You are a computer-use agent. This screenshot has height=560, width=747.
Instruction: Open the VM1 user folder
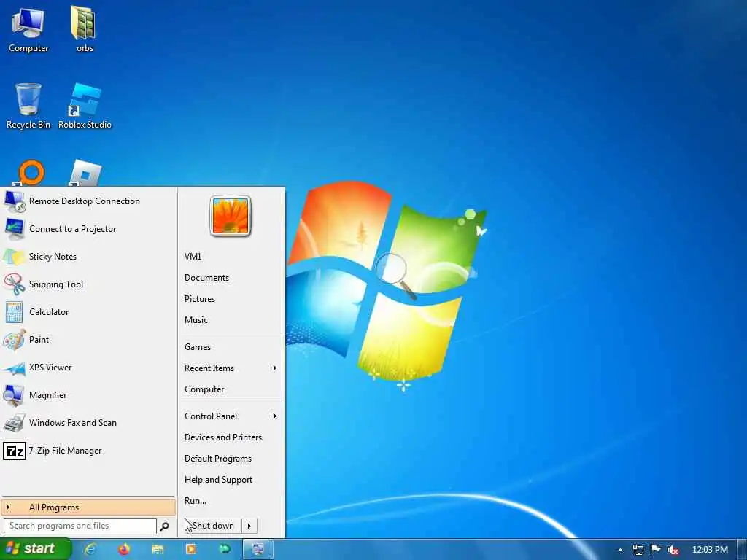pyautogui.click(x=193, y=257)
